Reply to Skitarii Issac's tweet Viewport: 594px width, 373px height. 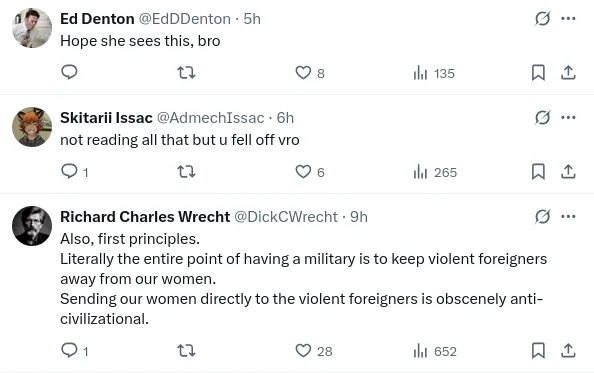(74, 172)
